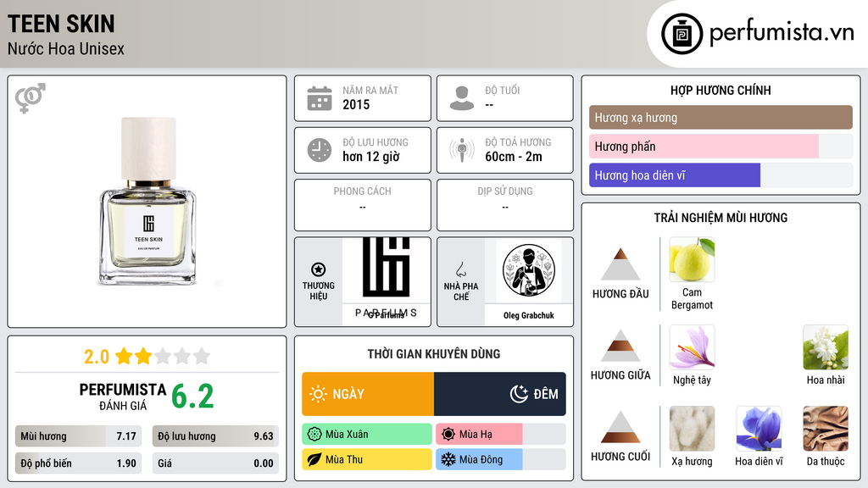Click the summer sun icon
Viewport: 868px width, 488px height.
click(x=448, y=434)
